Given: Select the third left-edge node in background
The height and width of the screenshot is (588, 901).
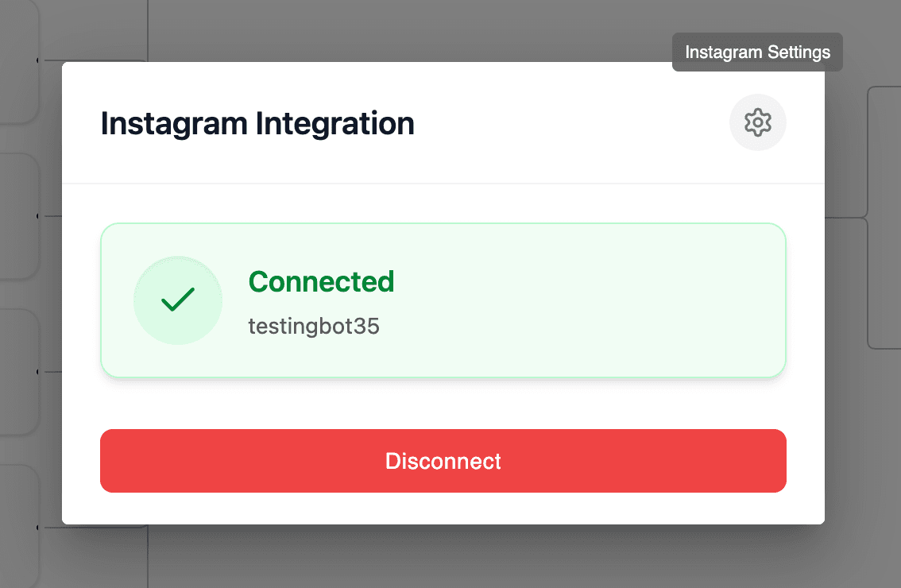Looking at the screenshot, I should pyautogui.click(x=17, y=371).
